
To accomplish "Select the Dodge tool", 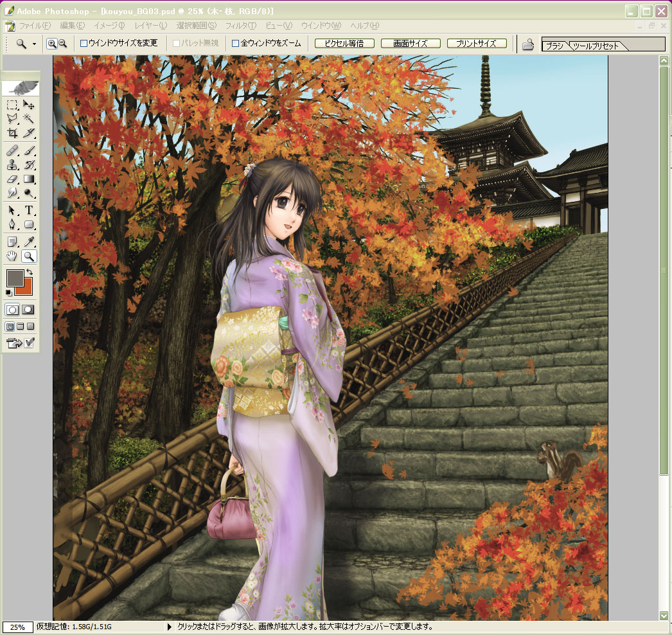I will [29, 193].
